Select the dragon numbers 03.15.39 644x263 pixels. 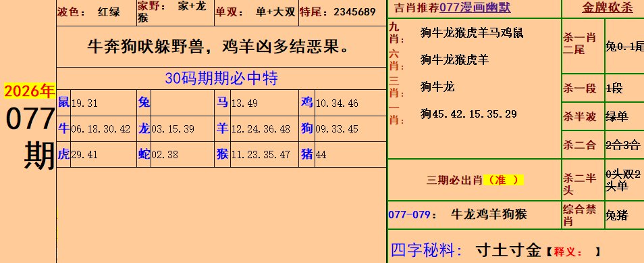coord(173,129)
